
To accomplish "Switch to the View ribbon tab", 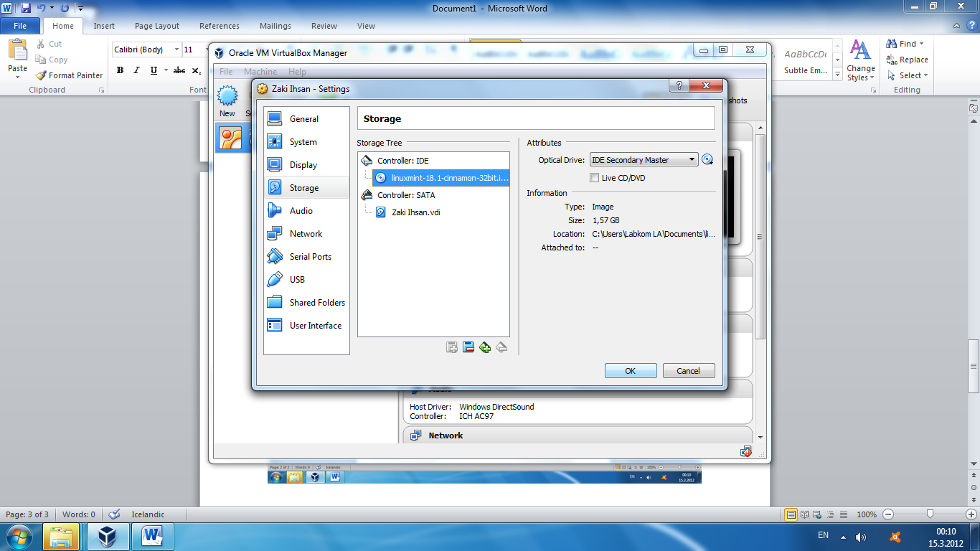I will (x=366, y=26).
